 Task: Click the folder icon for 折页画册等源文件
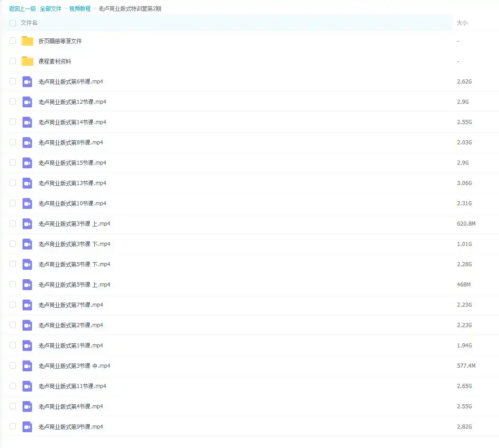click(27, 41)
